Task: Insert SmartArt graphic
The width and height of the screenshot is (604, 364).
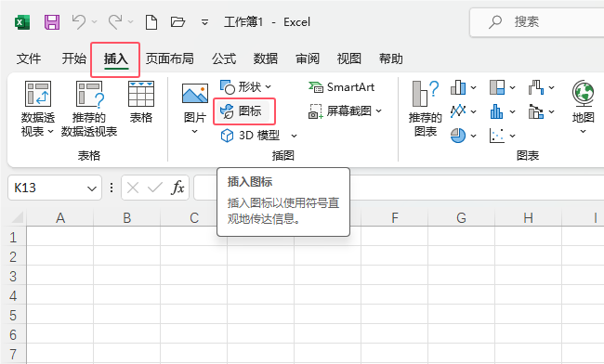Action: (341, 87)
